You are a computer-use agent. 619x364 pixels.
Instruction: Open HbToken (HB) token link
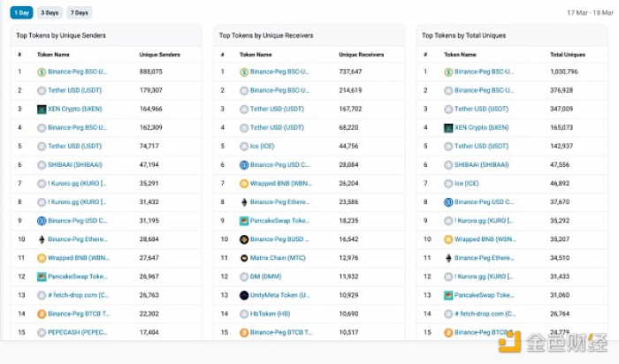[270, 314]
